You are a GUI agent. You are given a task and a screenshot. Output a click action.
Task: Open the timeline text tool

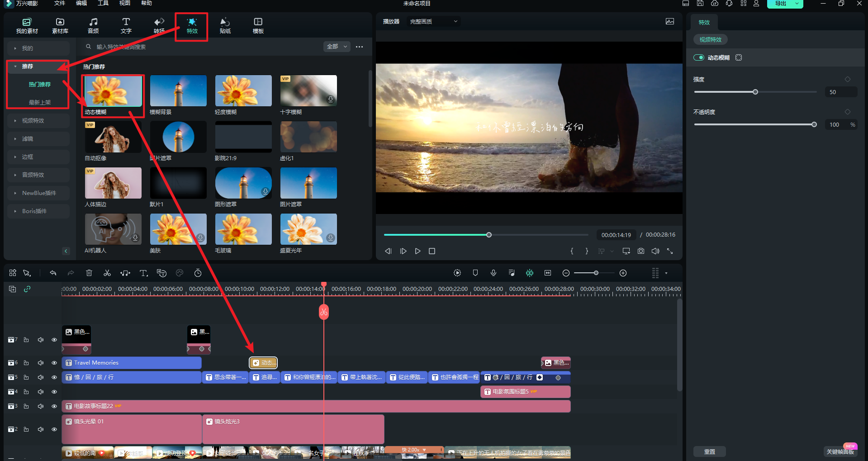144,273
